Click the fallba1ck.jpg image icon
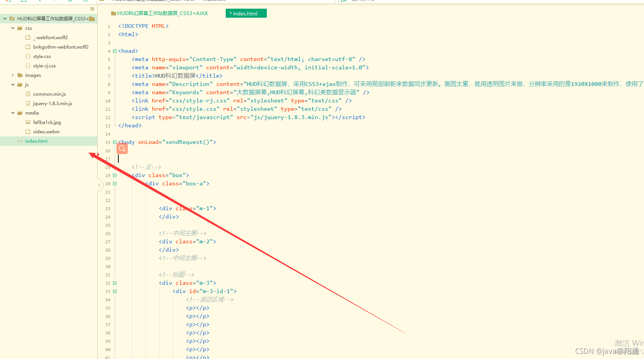644x359 pixels. pyautogui.click(x=28, y=122)
